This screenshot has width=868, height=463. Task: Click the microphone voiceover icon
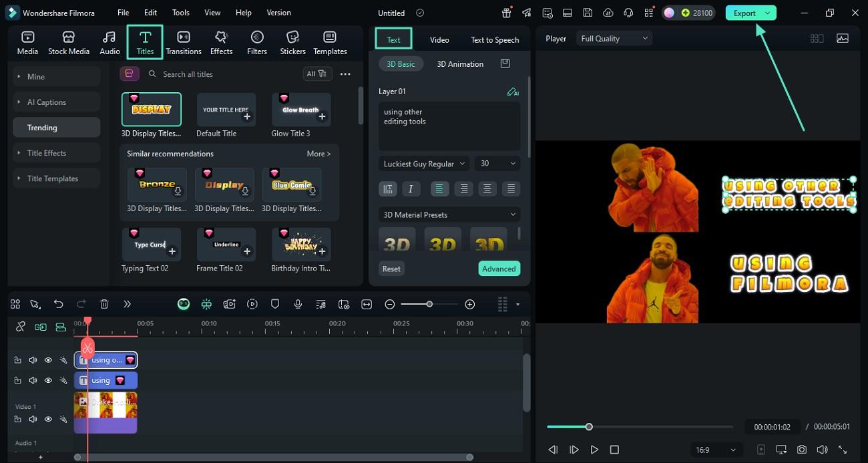pyautogui.click(x=298, y=304)
